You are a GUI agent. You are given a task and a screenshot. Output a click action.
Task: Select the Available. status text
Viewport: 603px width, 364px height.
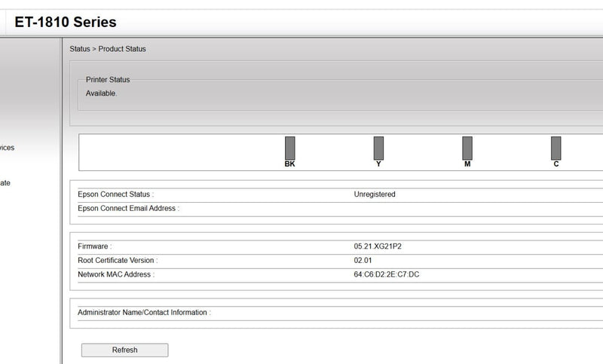click(x=101, y=93)
